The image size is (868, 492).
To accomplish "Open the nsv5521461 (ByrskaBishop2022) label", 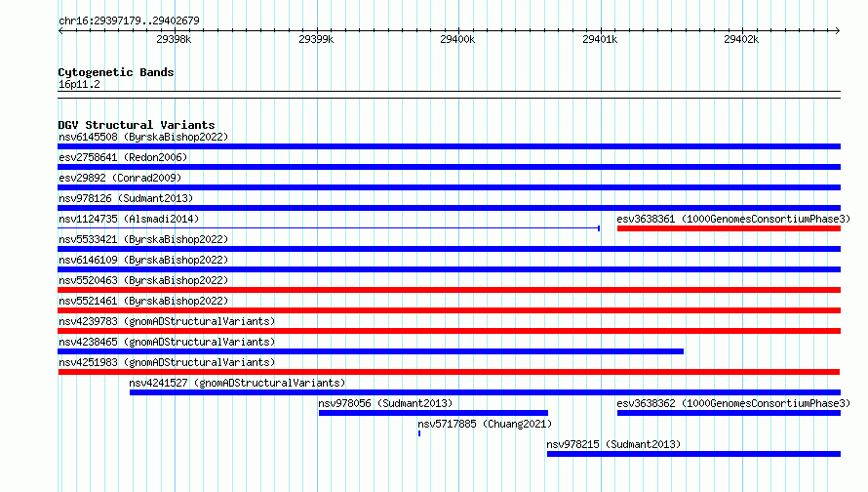I will tap(143, 301).
